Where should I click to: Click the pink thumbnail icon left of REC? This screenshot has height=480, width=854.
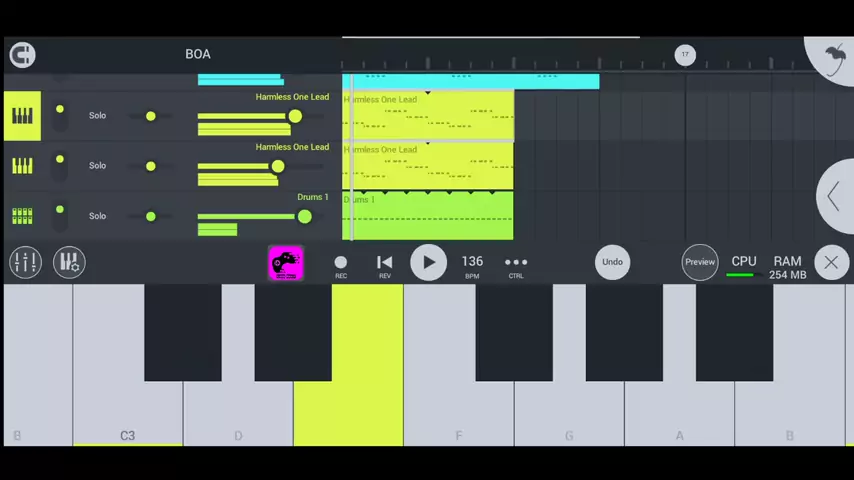click(x=285, y=262)
